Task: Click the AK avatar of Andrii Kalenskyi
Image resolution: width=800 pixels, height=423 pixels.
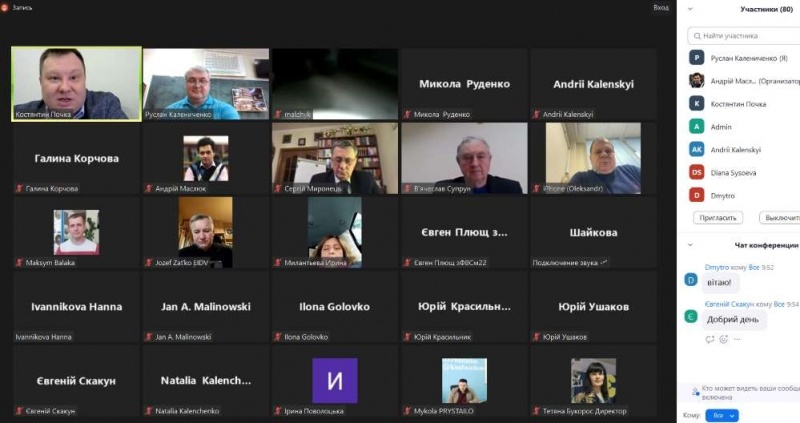Action: (x=696, y=150)
